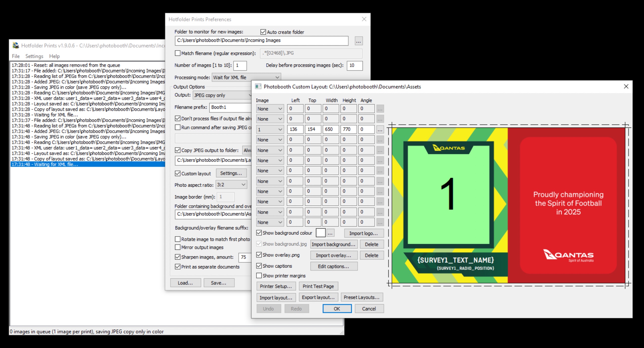
Task: Click the Preset Layouts button
Action: (362, 297)
